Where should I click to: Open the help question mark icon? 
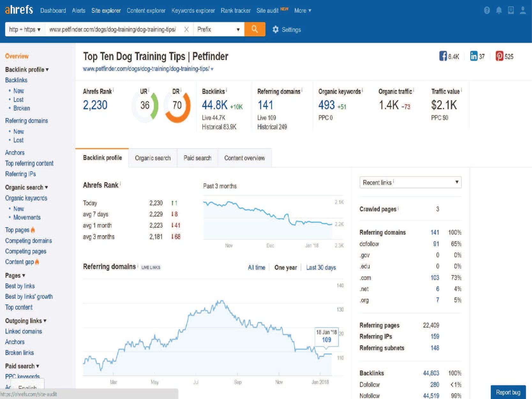487,11
